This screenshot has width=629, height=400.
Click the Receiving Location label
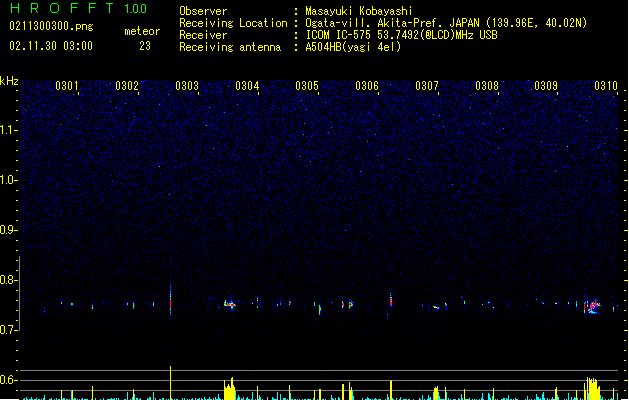pyautogui.click(x=233, y=23)
